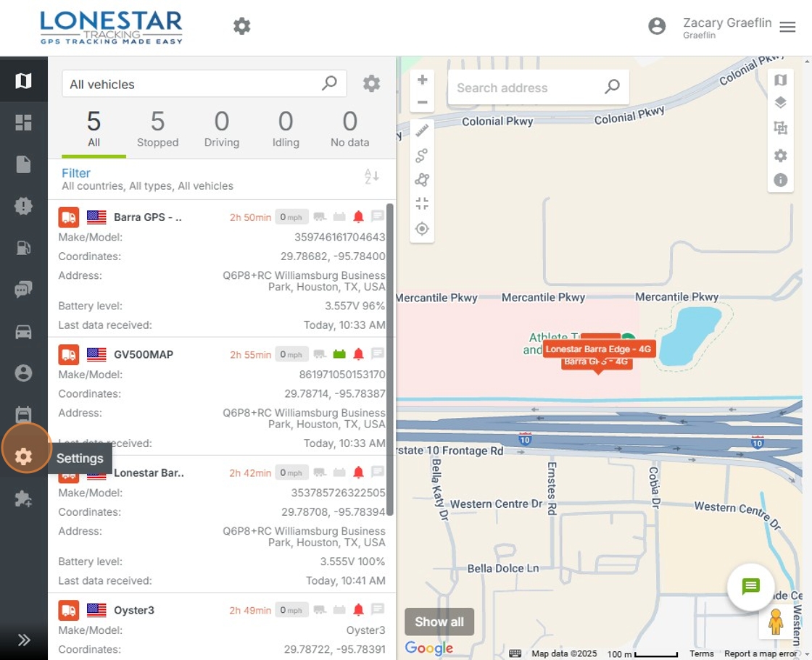Click the vehicle list search magnifier icon
Image resolution: width=812 pixels, height=660 pixels.
(329, 83)
